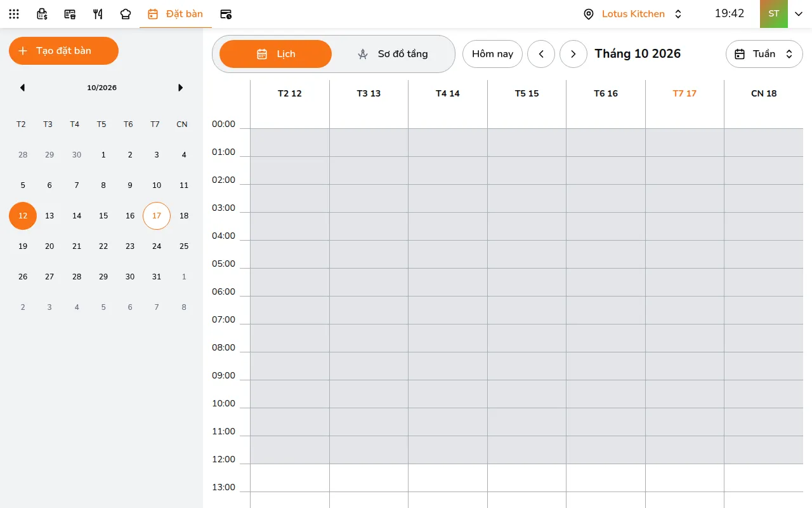Click the T7 17 column header
812x508 pixels.
[x=684, y=93]
